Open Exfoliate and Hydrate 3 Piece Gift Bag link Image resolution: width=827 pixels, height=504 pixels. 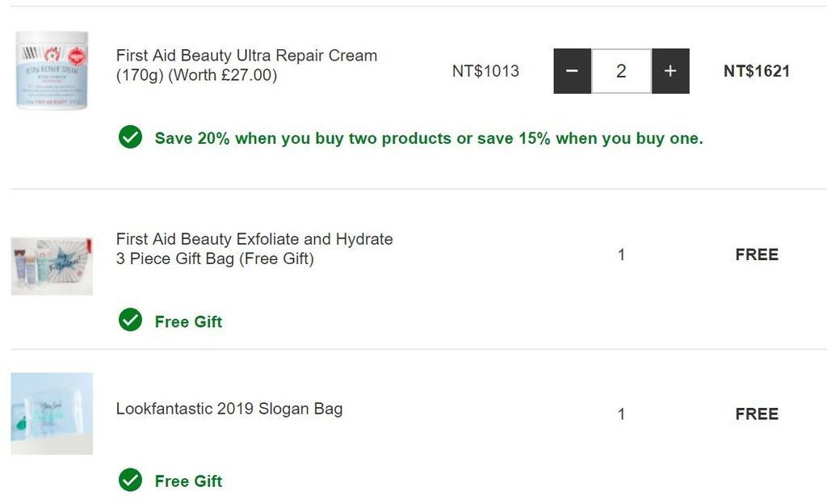click(x=254, y=249)
